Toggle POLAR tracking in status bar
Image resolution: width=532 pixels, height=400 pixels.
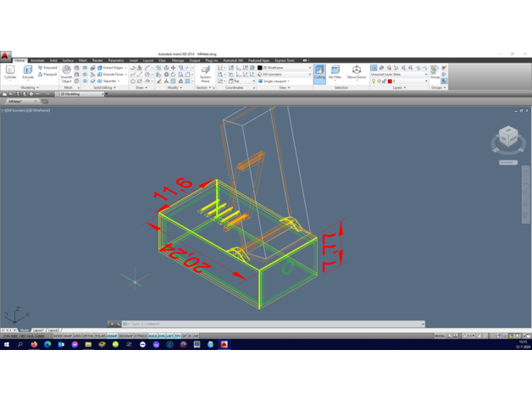click(99, 336)
